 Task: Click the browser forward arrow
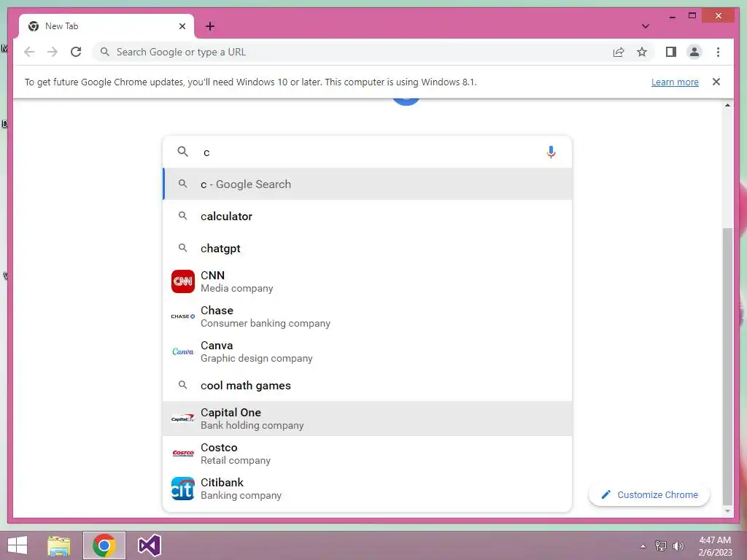click(x=53, y=52)
